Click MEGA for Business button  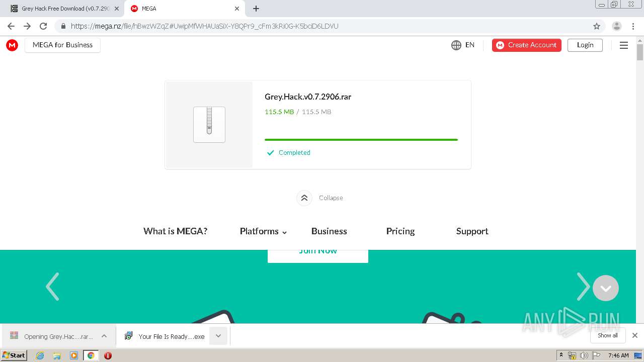pos(62,45)
